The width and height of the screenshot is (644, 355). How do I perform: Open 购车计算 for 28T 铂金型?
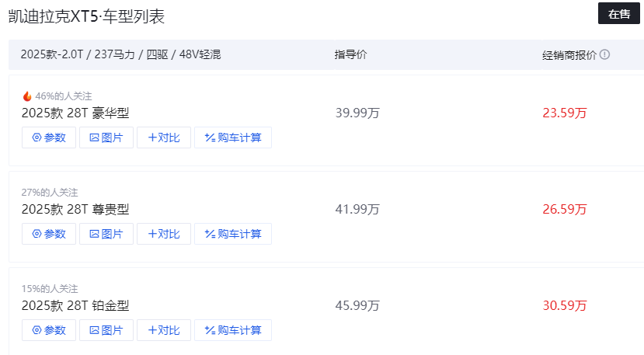point(233,330)
